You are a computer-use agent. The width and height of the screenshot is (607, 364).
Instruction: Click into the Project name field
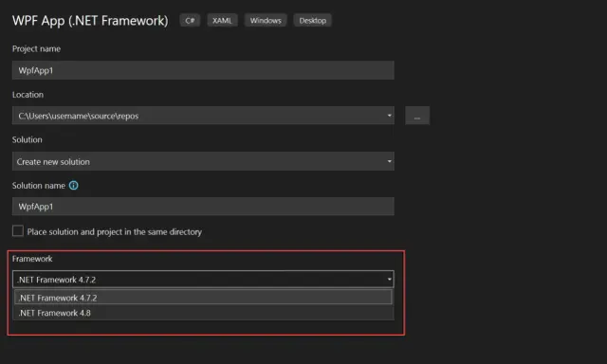coord(203,70)
